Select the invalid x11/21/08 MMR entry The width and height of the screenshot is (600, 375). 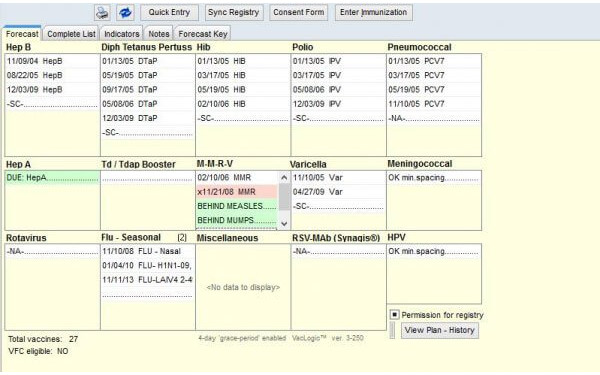click(x=237, y=192)
